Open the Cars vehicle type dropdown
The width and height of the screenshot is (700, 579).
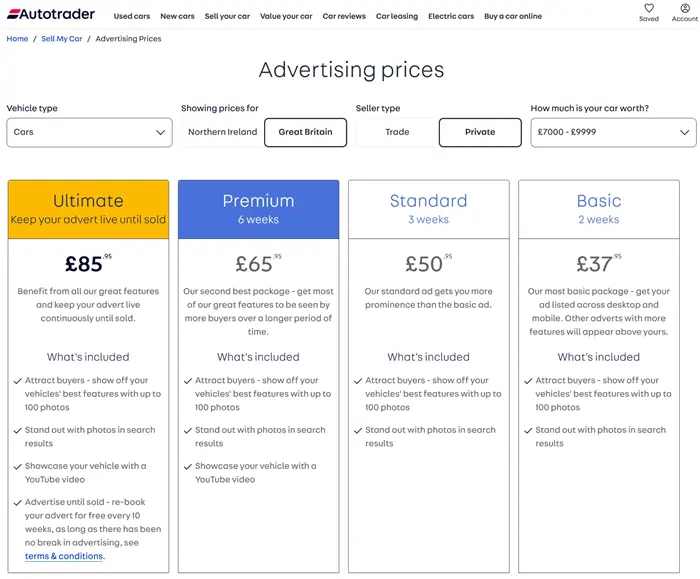(x=89, y=133)
